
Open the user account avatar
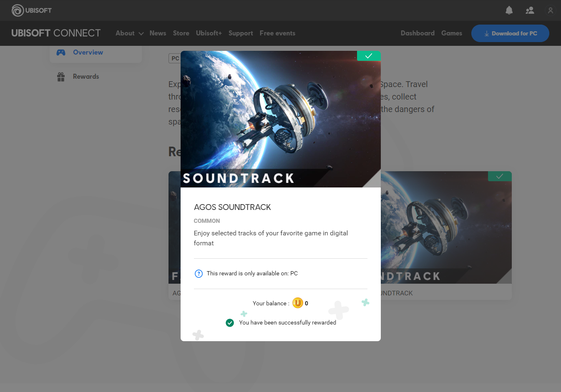pos(550,10)
